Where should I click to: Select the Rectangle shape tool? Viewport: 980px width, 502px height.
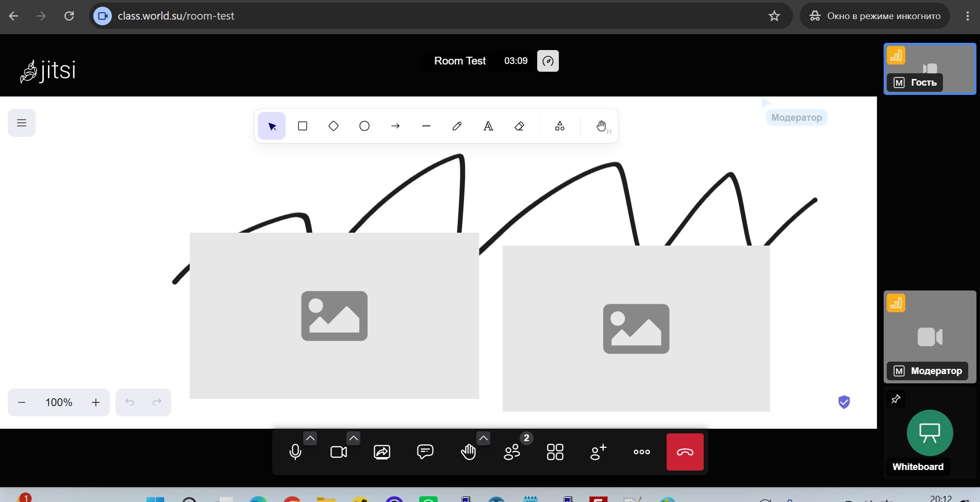click(303, 126)
